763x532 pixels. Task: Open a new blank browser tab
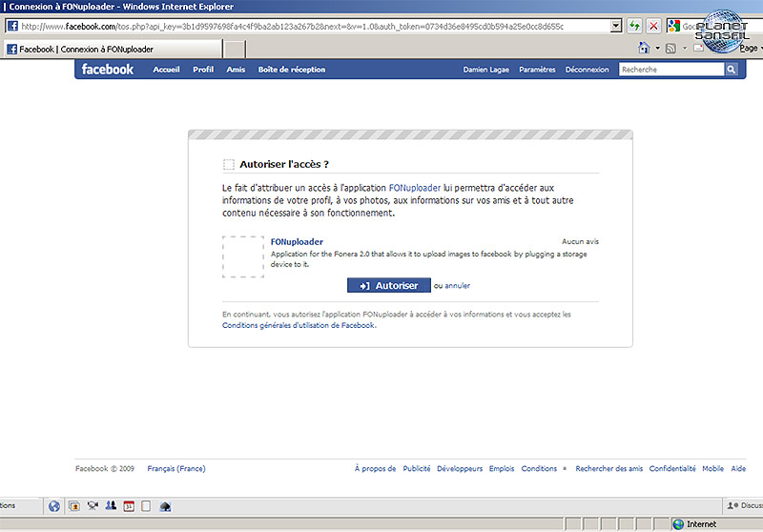(234, 50)
